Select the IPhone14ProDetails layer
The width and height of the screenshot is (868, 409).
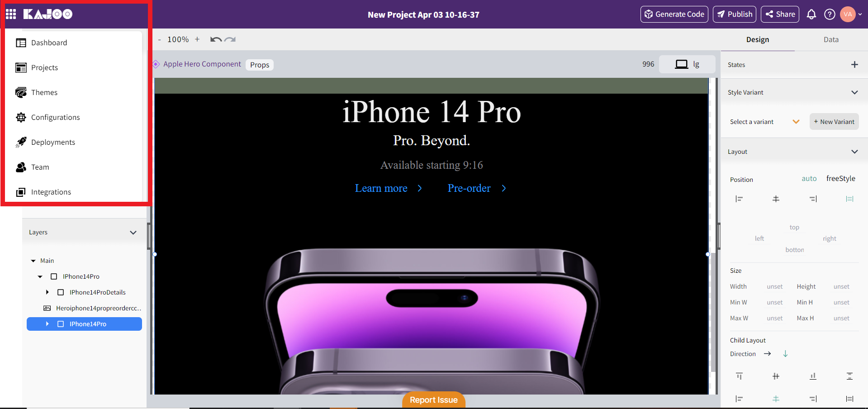tap(97, 292)
